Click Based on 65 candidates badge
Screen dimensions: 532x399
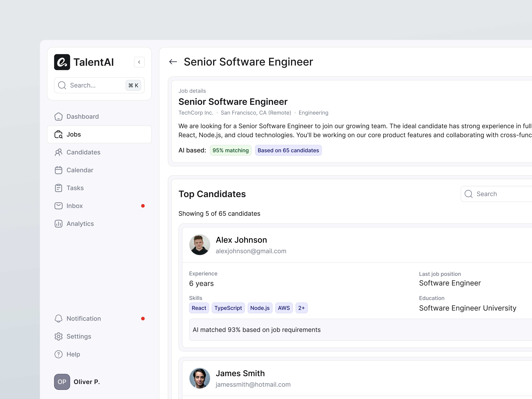pyautogui.click(x=288, y=150)
